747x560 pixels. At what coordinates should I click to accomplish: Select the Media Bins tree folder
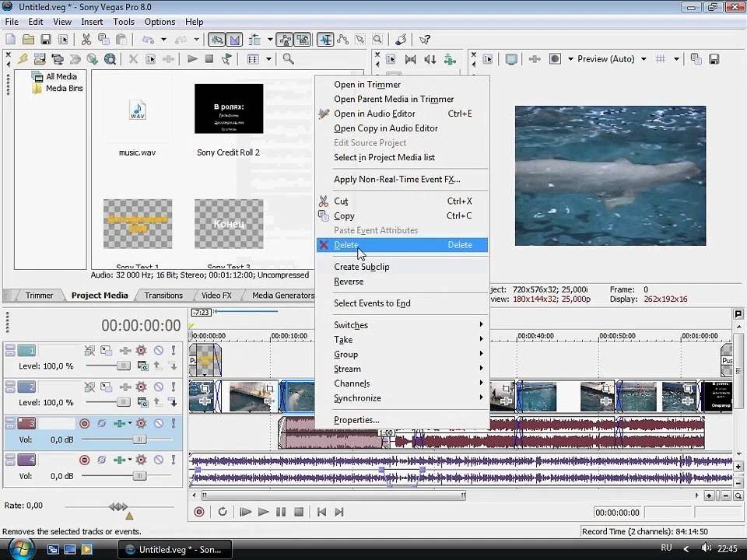58,88
